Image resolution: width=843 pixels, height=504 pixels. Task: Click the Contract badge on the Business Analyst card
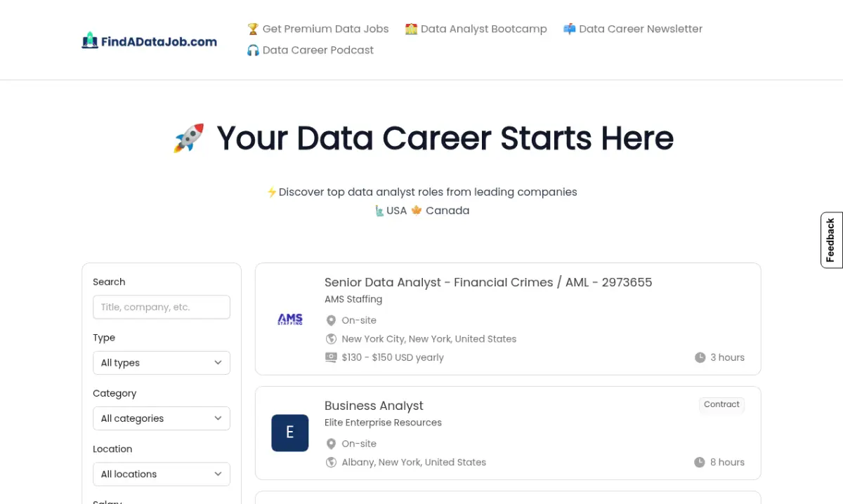click(721, 404)
